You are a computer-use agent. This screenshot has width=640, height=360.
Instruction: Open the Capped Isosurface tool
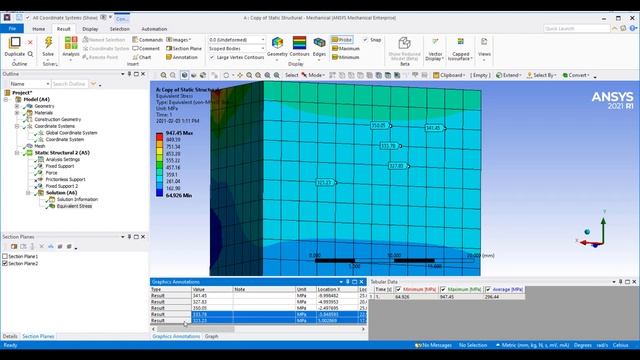coord(460,49)
